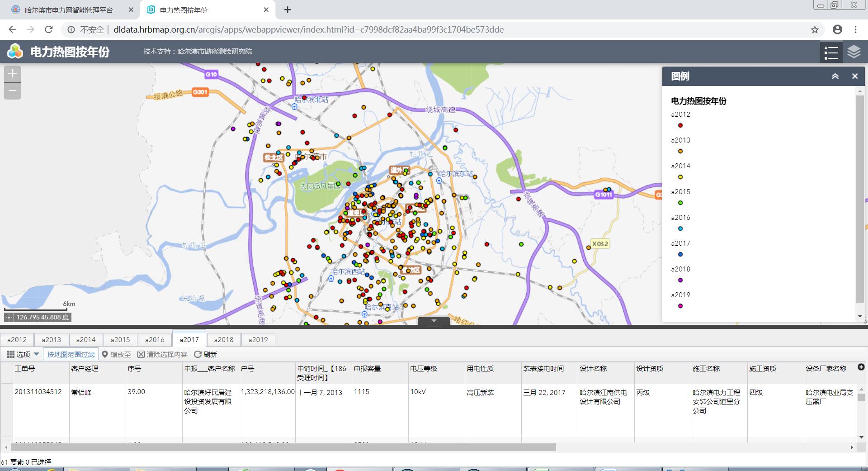Screen dimensions: 868x471
Task: Click the legend panel scroll down arrow
Action: point(860,317)
